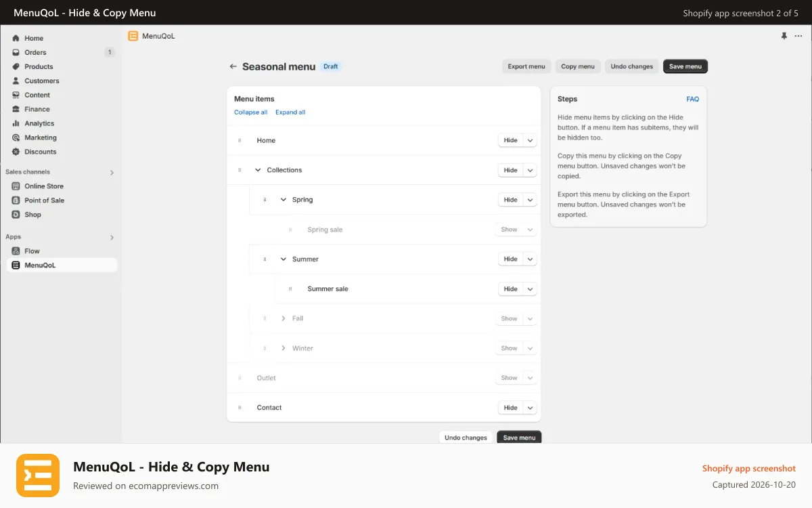Screen dimensions: 812x508
Task: Open dropdown arrow beside Collections Hide button
Action: pyautogui.click(x=531, y=170)
